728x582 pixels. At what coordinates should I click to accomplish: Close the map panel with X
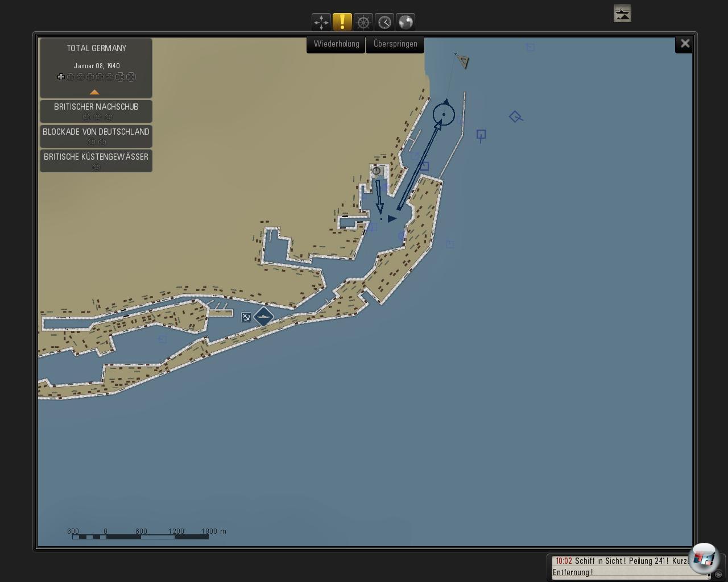685,44
